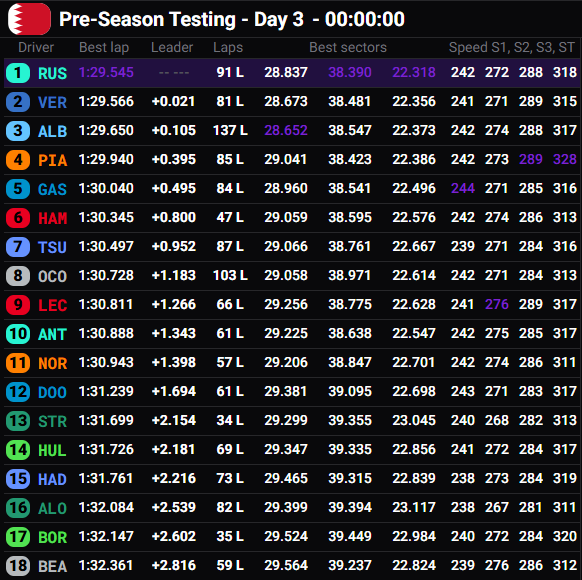Click the Pre-Season Testing - Day 3 title
This screenshot has width=582, height=580.
(181, 19)
